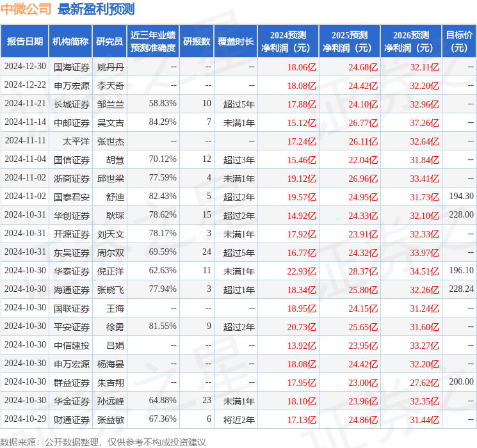Click the 中邮证券 institution cell
The height and width of the screenshot is (448, 477).
[x=72, y=123]
